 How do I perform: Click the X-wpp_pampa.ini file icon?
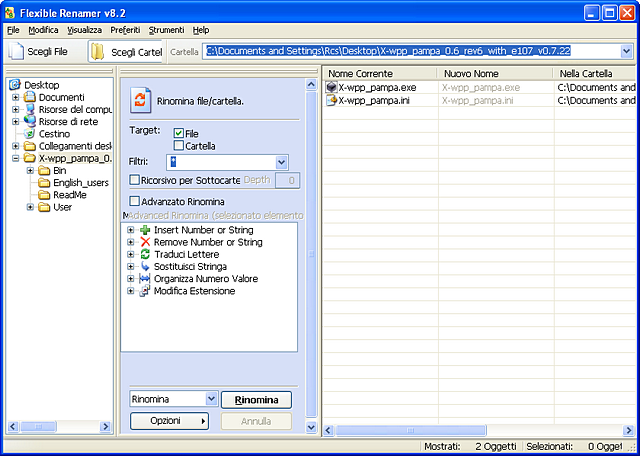pos(331,100)
